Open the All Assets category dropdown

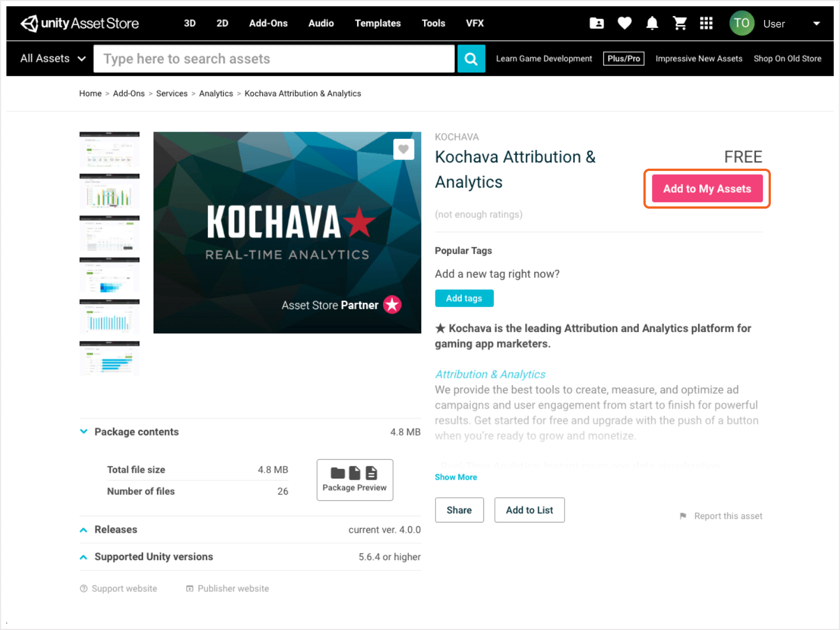pos(53,58)
